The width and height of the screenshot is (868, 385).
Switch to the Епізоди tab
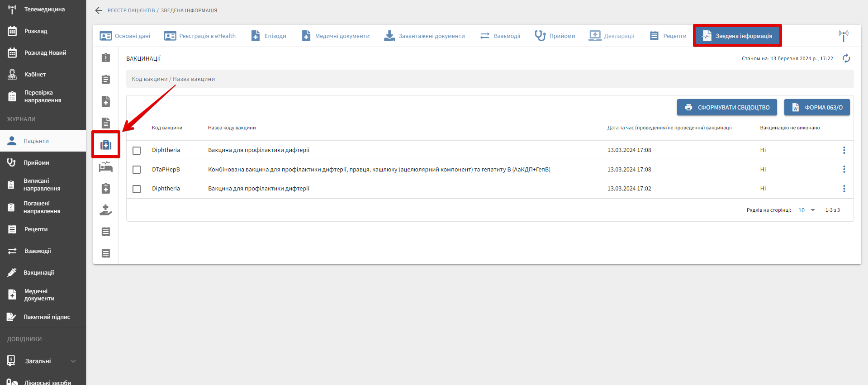(x=269, y=36)
